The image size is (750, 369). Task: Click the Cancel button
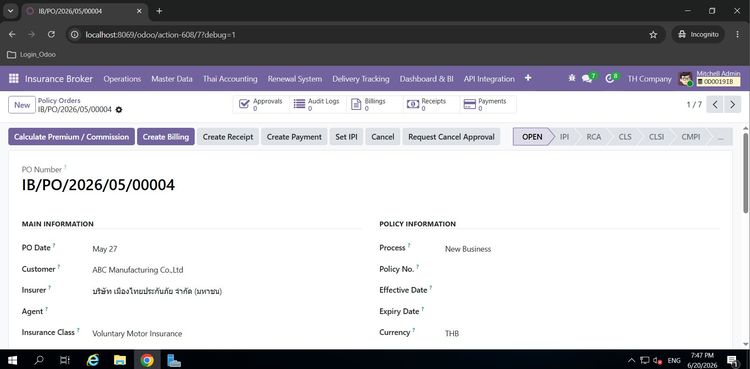coord(383,136)
